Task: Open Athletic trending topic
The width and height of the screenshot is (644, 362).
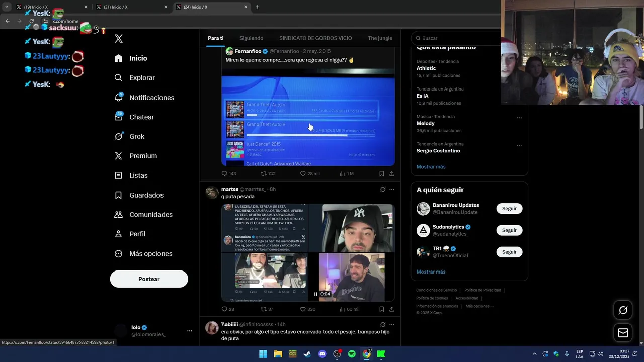Action: click(426, 68)
